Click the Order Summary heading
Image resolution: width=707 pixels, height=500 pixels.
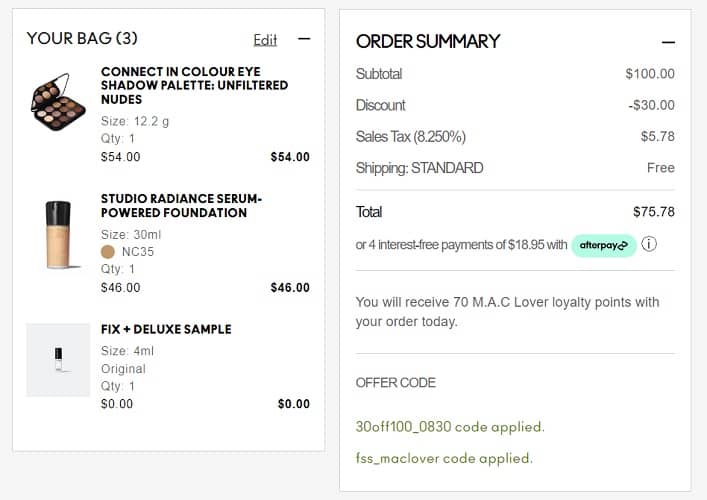(x=428, y=42)
